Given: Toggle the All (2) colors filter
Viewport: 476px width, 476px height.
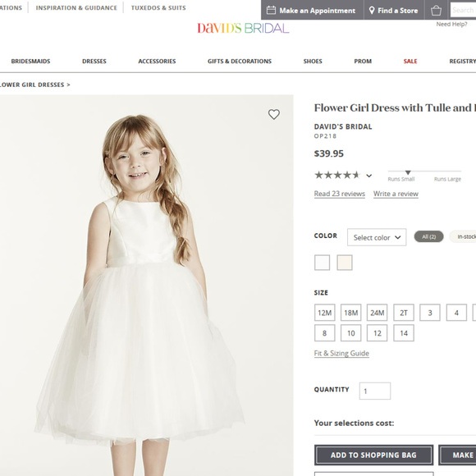Looking at the screenshot, I should coord(428,236).
